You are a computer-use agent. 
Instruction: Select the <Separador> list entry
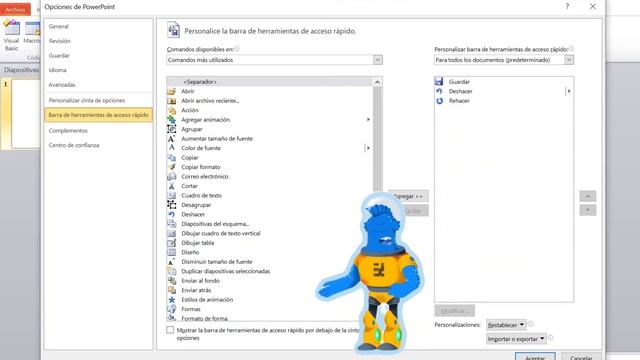[x=270, y=82]
